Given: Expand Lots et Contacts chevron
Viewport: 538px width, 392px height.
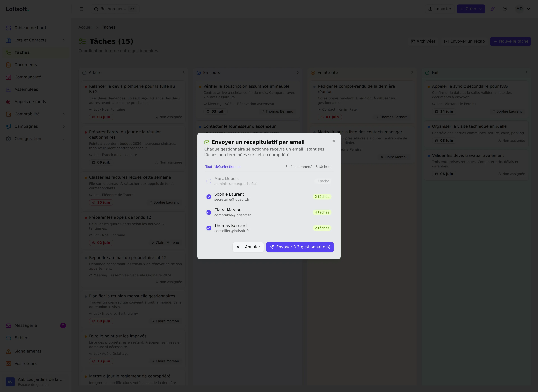Looking at the screenshot, I should click(64, 40).
